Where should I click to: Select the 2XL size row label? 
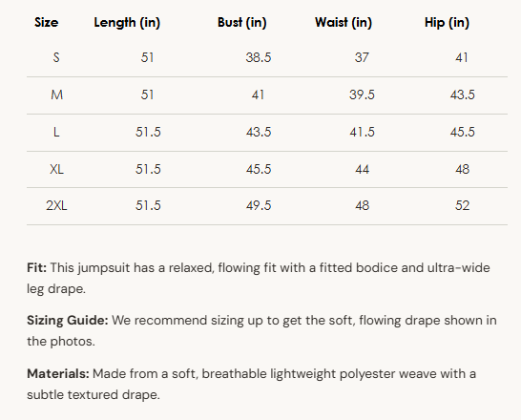tap(56, 205)
